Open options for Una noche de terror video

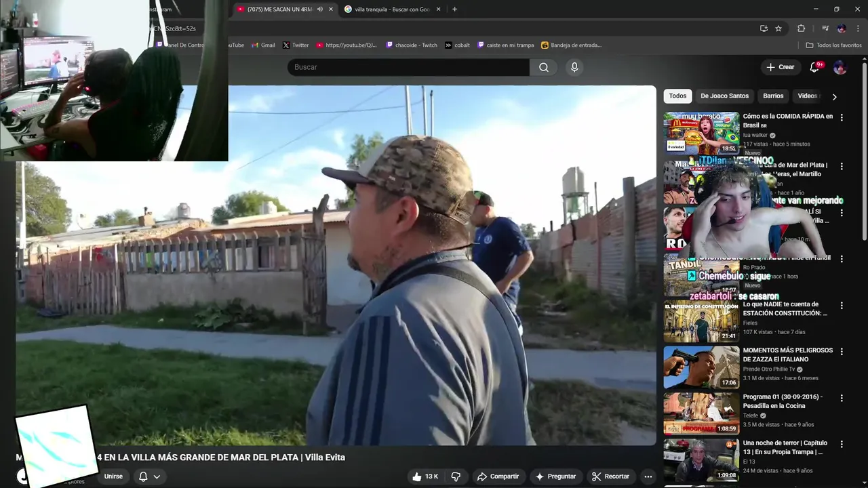click(x=842, y=444)
